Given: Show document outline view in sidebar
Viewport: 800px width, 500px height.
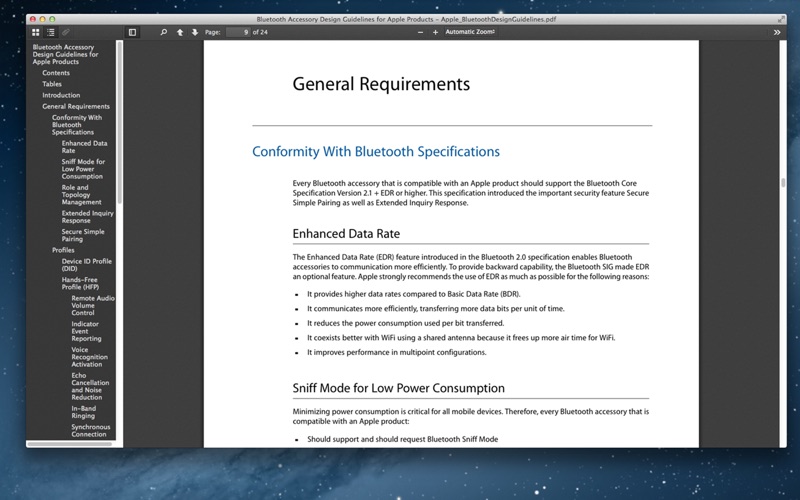Looking at the screenshot, I should pyautogui.click(x=51, y=32).
